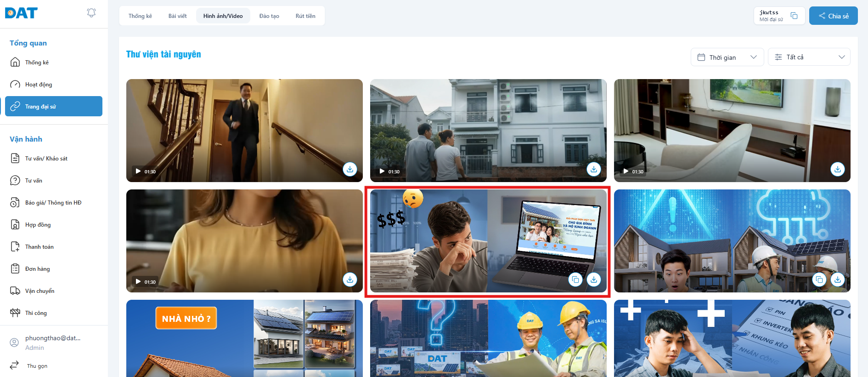Open Tư vấn/ Khảo sát page

click(54, 158)
